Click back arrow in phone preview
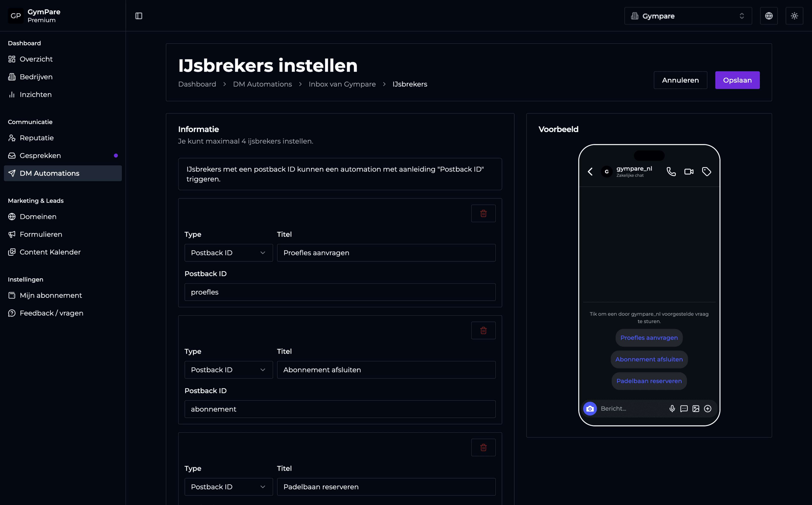812x505 pixels. pyautogui.click(x=590, y=172)
